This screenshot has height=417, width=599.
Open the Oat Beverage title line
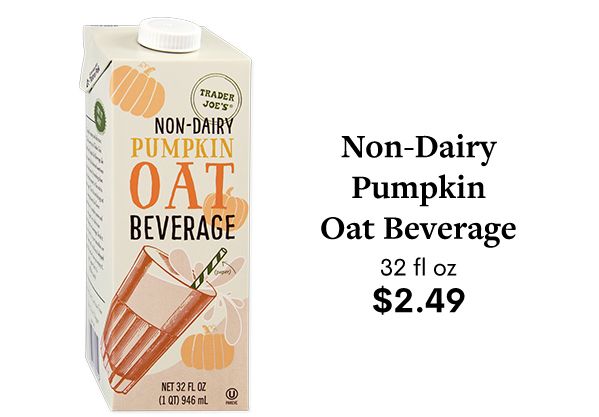point(419,230)
